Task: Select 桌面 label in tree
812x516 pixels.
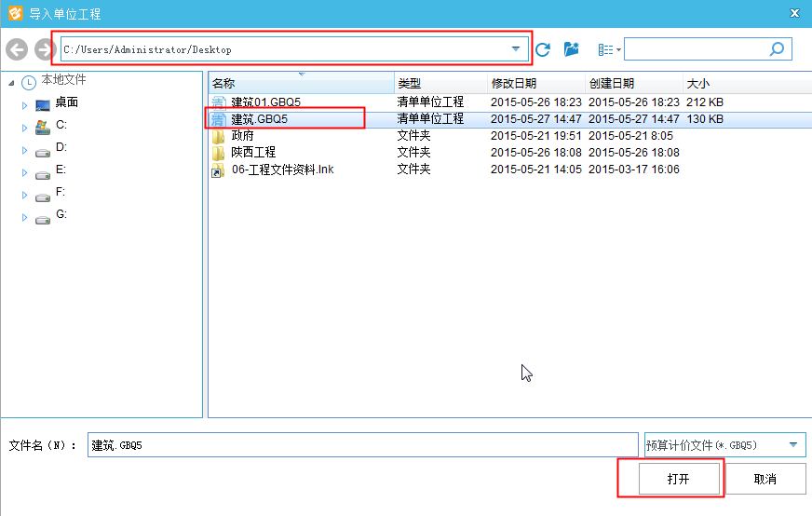Action: [x=67, y=102]
